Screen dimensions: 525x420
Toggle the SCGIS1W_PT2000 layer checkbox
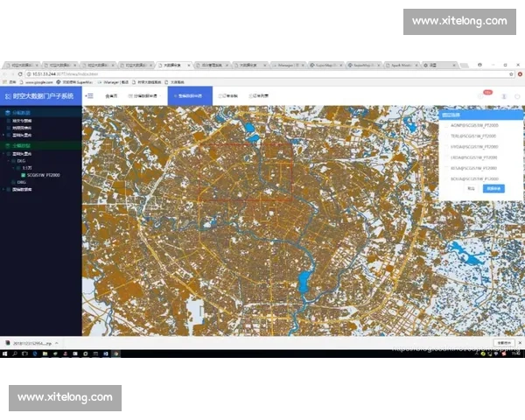(24, 175)
